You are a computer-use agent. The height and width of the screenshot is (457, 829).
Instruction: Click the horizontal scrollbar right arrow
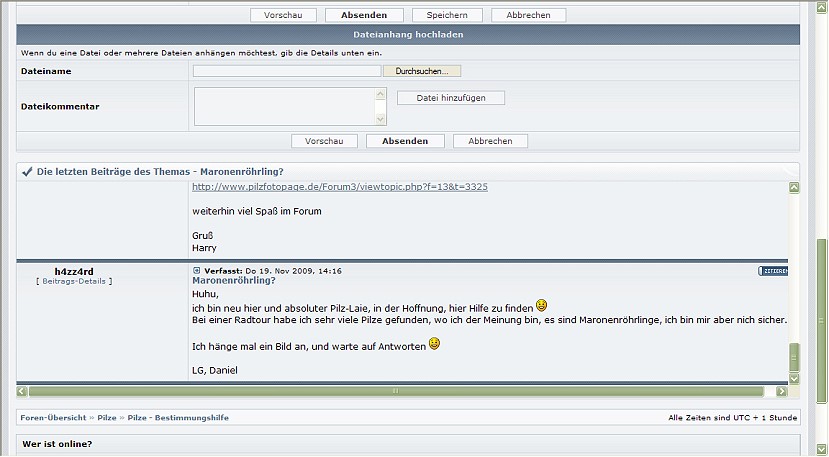click(782, 391)
